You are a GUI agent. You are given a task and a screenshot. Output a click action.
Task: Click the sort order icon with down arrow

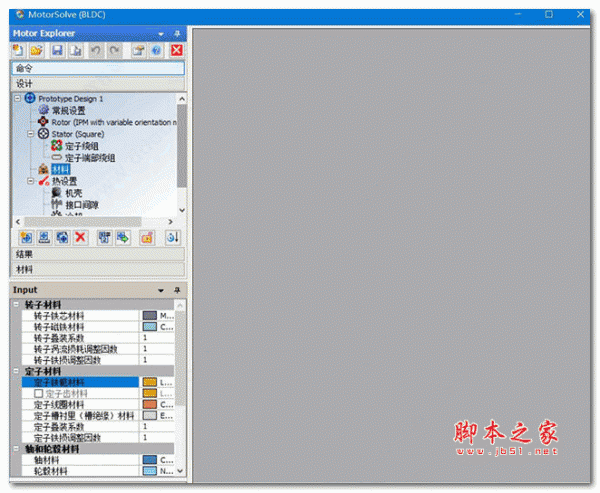(173, 238)
